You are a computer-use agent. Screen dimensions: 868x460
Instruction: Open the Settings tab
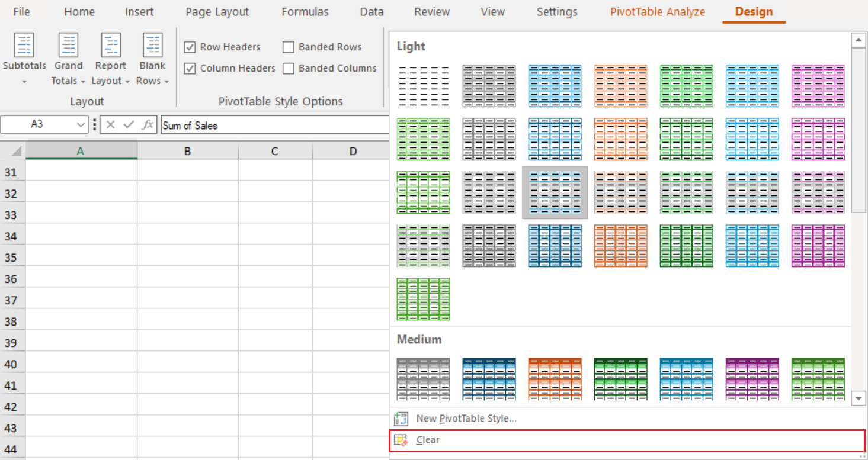click(557, 12)
